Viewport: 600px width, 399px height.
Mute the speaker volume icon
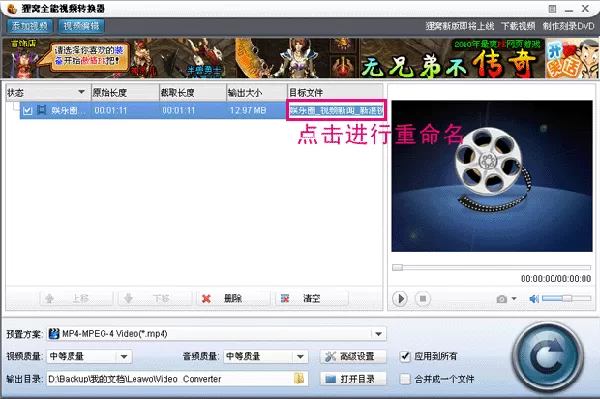(534, 298)
